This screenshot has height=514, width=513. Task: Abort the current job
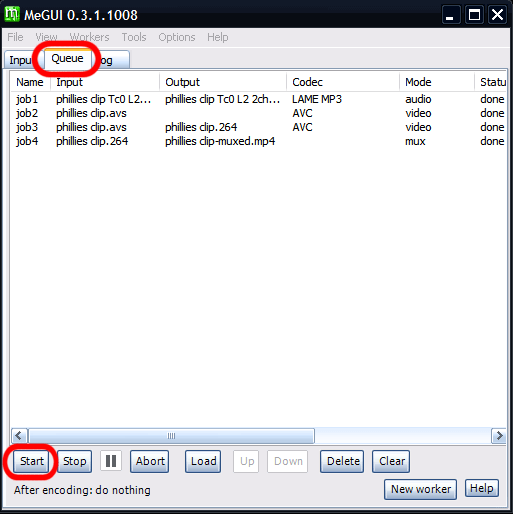[150, 461]
